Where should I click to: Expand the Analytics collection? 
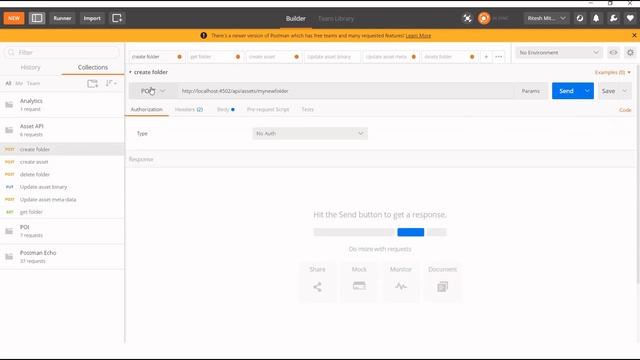pos(62,104)
